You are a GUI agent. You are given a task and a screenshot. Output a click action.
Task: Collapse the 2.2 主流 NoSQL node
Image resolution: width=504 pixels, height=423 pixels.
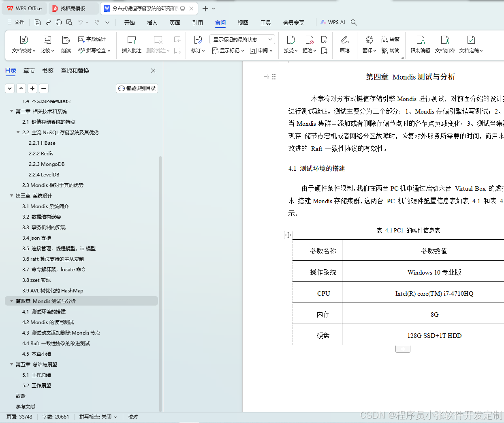click(x=18, y=132)
